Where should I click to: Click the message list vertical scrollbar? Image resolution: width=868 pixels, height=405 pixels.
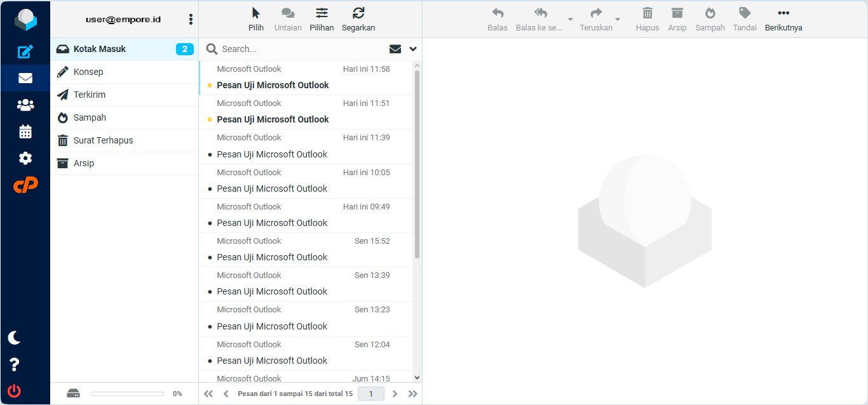(x=417, y=165)
